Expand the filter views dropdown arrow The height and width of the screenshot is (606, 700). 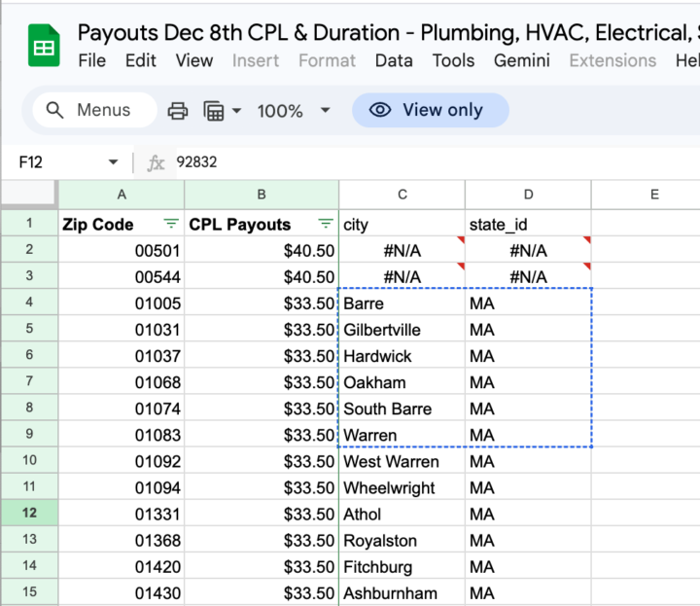pyautogui.click(x=236, y=111)
